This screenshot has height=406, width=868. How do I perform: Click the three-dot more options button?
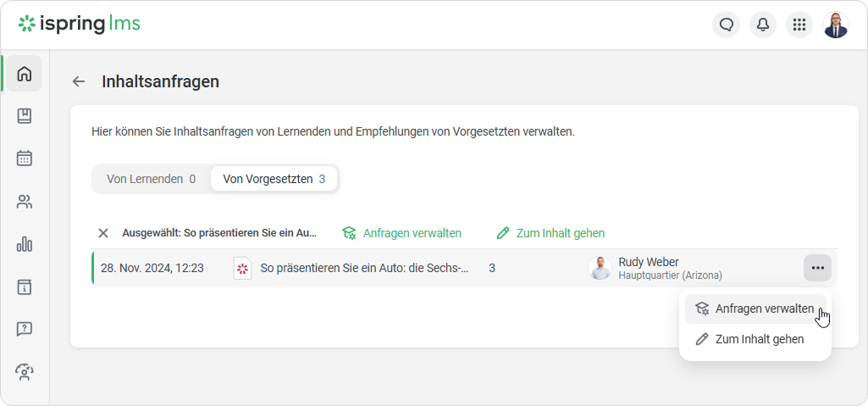[817, 268]
